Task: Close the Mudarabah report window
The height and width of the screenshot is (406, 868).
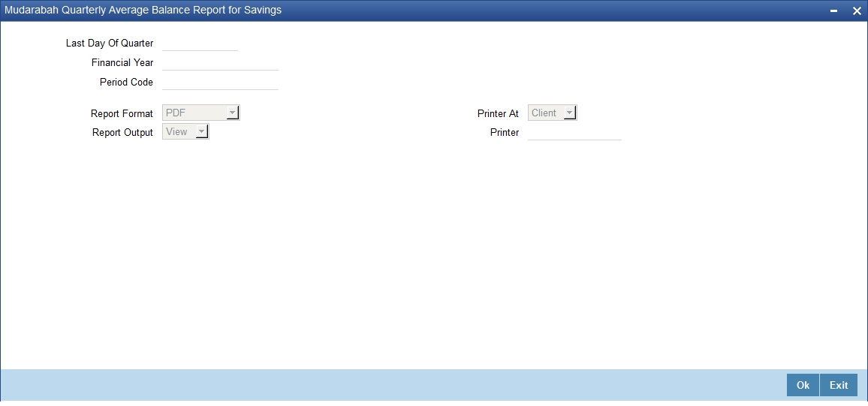Action: pyautogui.click(x=857, y=11)
